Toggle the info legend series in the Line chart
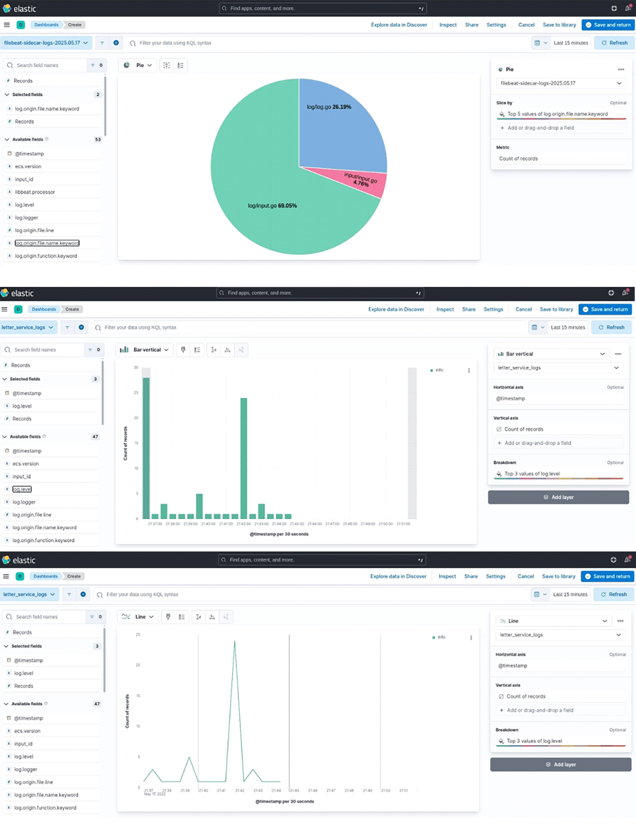The image size is (636, 840). pyautogui.click(x=439, y=637)
